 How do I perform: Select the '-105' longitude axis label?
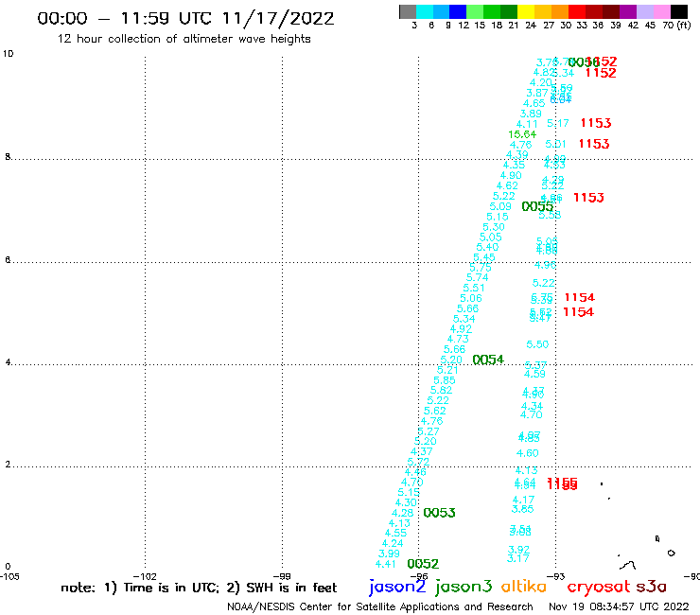[9, 576]
